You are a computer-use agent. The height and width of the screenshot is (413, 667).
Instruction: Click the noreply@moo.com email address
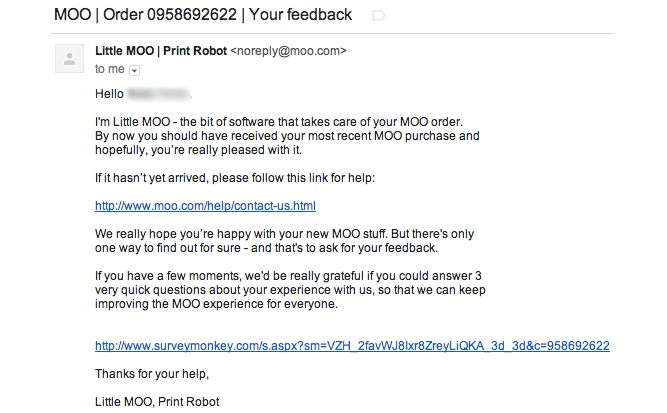click(288, 51)
